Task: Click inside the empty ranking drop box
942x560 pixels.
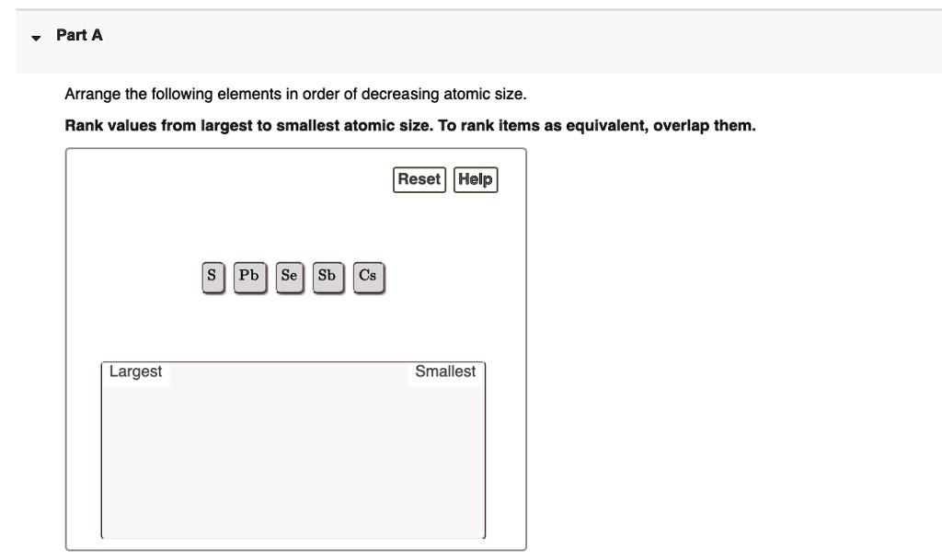Action: pyautogui.click(x=293, y=460)
